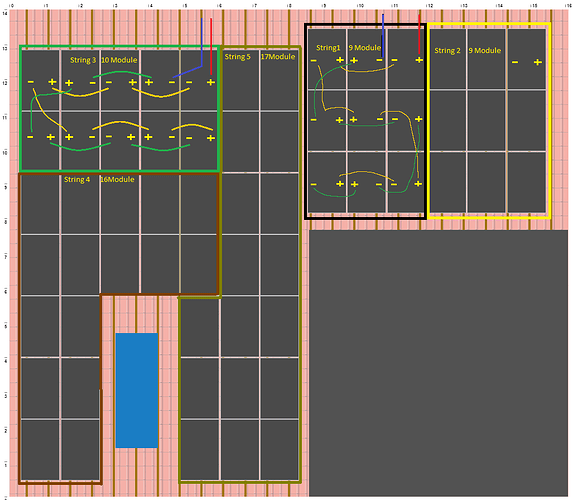Screen dimensions: 573x500
Task: Click "9 Module" beside String1
Action: (365, 48)
